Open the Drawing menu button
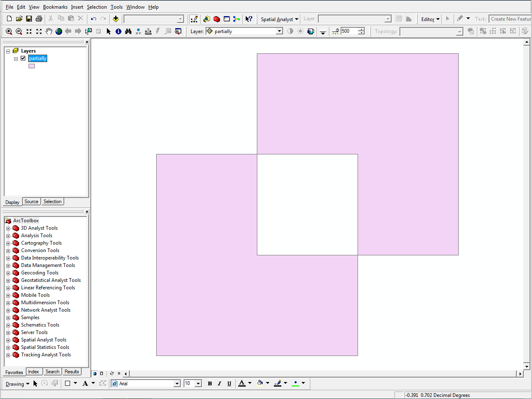Screen dimensions: 532x399 point(17,384)
